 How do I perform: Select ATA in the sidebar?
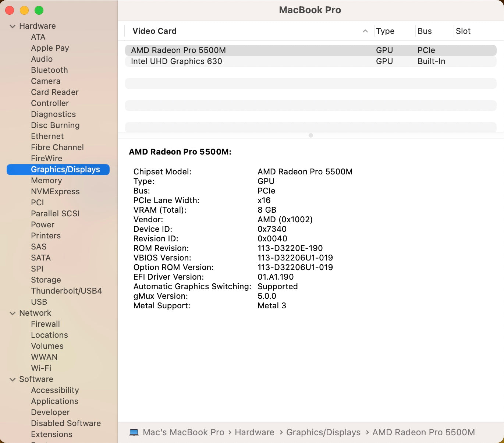[38, 37]
